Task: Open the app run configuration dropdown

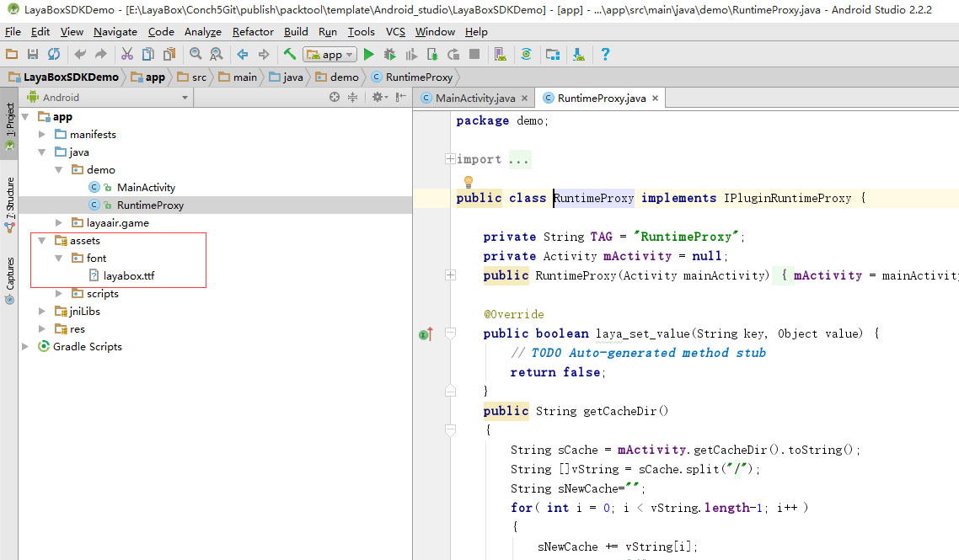Action: [x=330, y=54]
